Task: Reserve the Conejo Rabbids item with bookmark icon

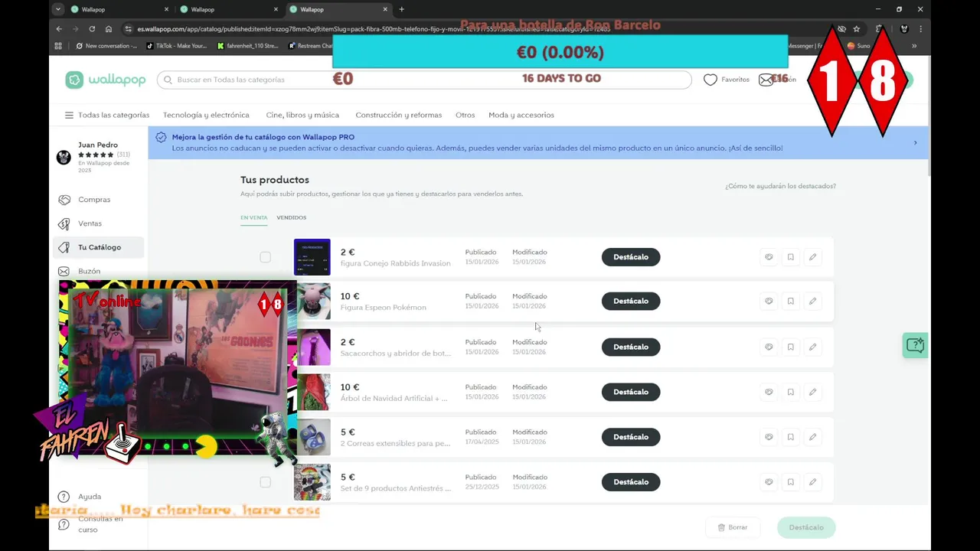Action: coord(791,257)
